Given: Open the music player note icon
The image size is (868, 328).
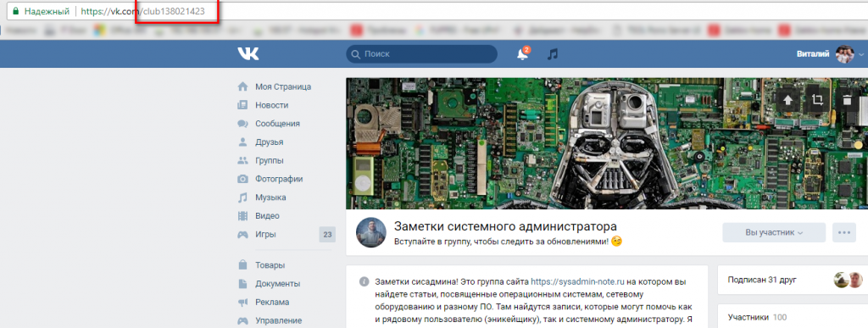Looking at the screenshot, I should [x=552, y=54].
